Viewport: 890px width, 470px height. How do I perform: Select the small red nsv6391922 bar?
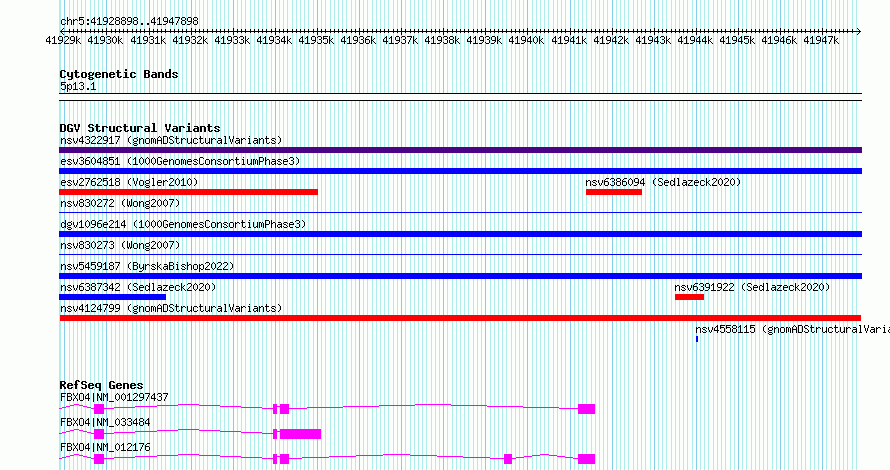[x=689, y=297]
